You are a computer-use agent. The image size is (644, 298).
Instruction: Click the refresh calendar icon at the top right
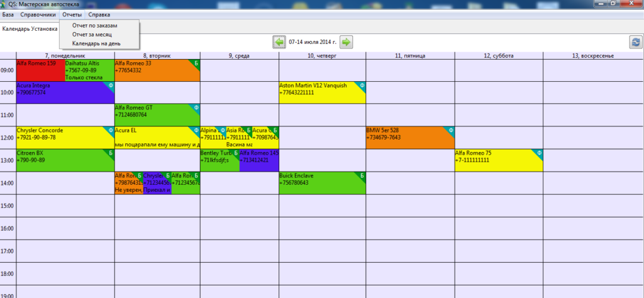(x=636, y=42)
